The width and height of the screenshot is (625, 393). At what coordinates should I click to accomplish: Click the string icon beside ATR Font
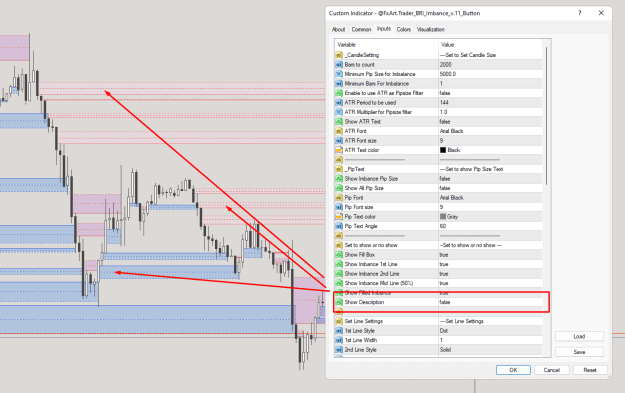(339, 131)
